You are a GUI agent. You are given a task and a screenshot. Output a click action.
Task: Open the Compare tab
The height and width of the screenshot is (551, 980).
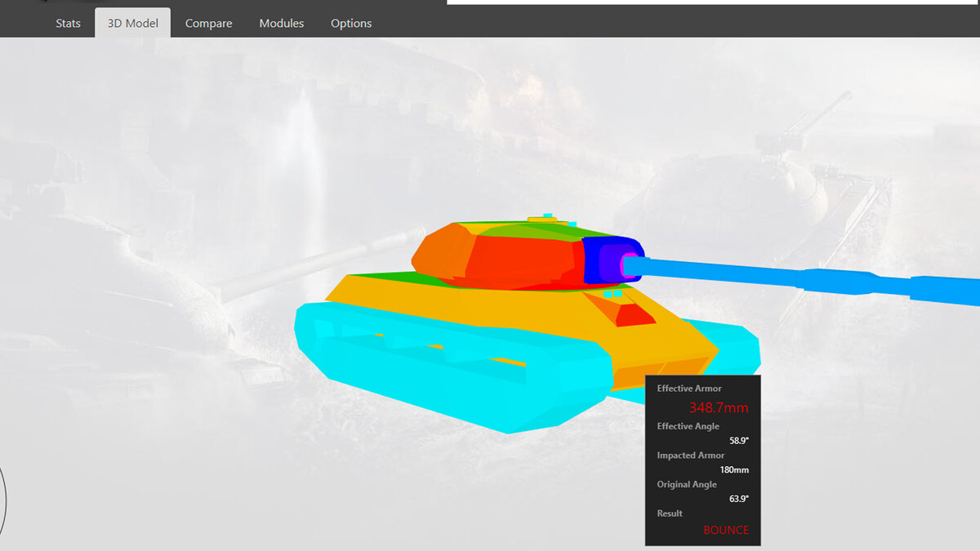pyautogui.click(x=208, y=24)
